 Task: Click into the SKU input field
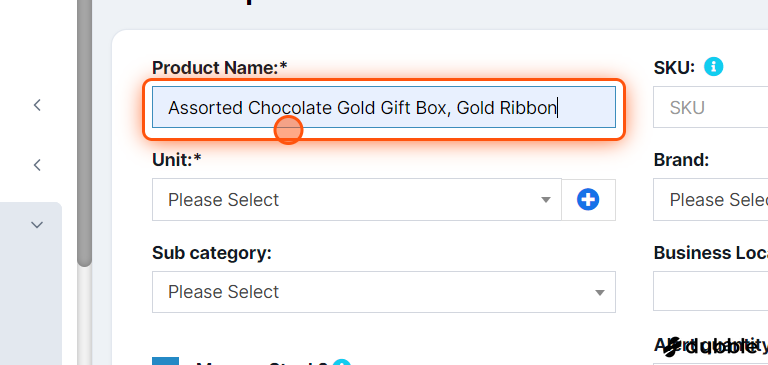tap(710, 107)
